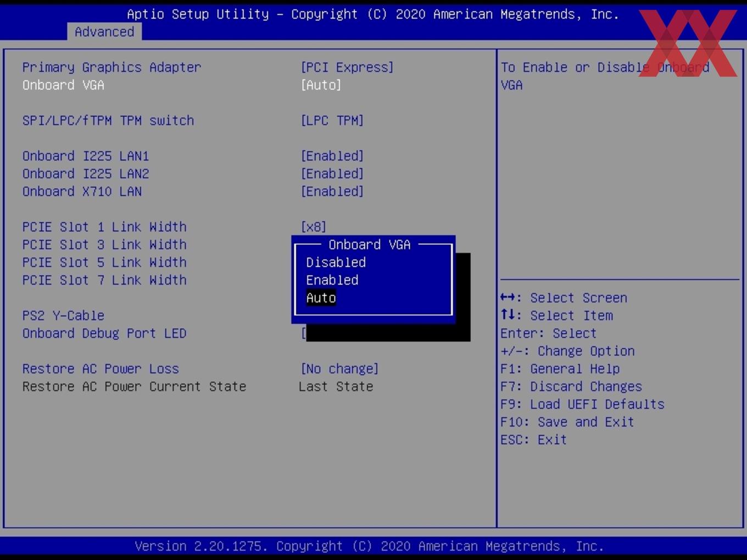The width and height of the screenshot is (747, 560).
Task: Click the F9: Load UEFI Defaults hint
Action: (x=582, y=404)
